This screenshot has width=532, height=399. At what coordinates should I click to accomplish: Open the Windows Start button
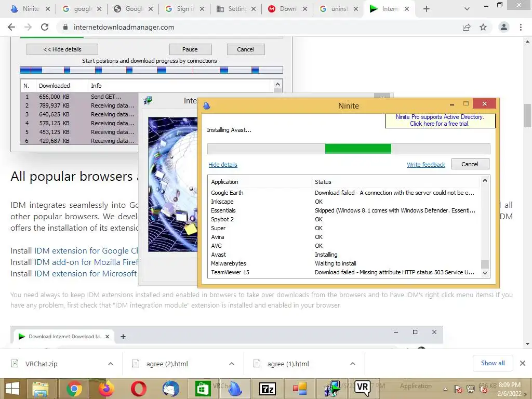pos(12,389)
